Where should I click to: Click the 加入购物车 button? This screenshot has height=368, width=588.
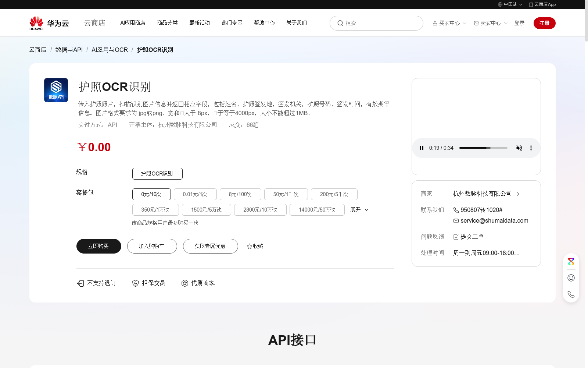coord(152,246)
